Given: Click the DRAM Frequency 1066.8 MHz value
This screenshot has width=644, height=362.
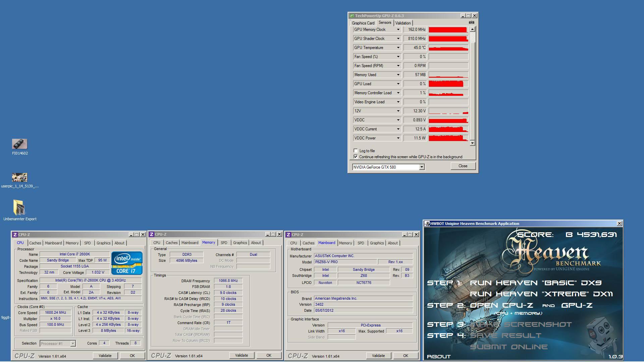Looking at the screenshot, I should click(228, 281).
